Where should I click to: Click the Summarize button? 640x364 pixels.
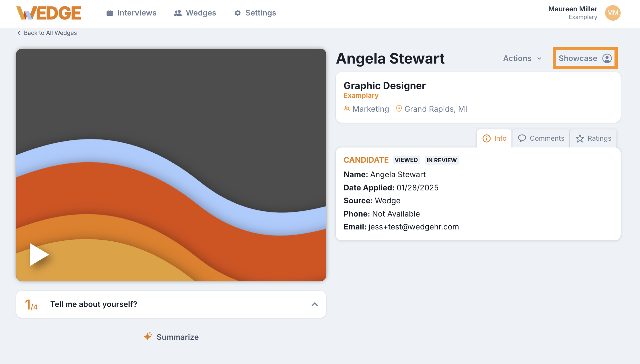pos(177,337)
